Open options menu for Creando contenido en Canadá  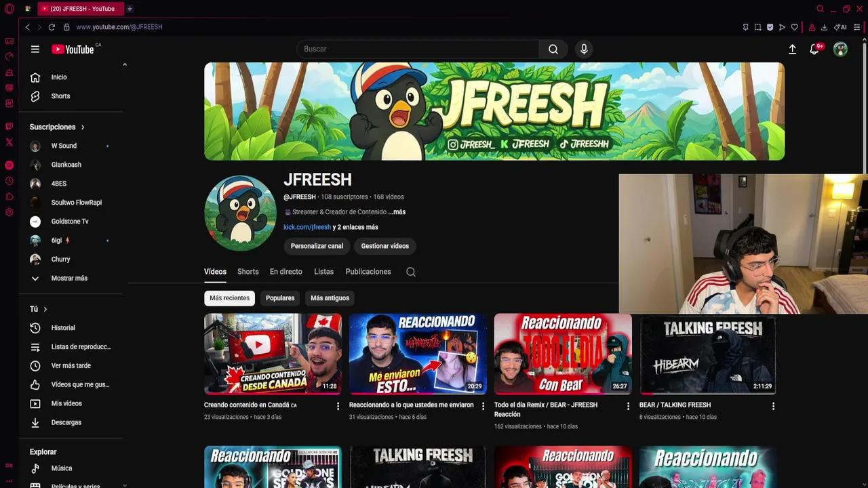click(x=338, y=406)
